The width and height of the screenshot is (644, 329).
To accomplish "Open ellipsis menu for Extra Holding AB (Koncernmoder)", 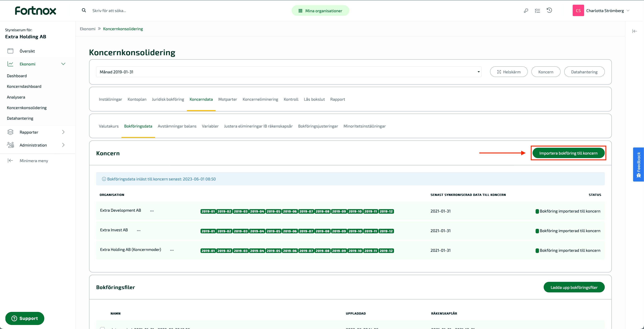I will (172, 250).
